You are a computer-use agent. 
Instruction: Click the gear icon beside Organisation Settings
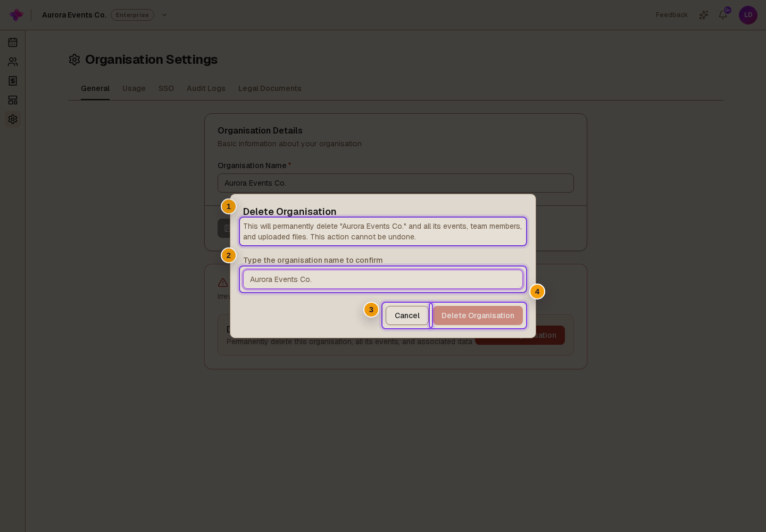(x=74, y=60)
